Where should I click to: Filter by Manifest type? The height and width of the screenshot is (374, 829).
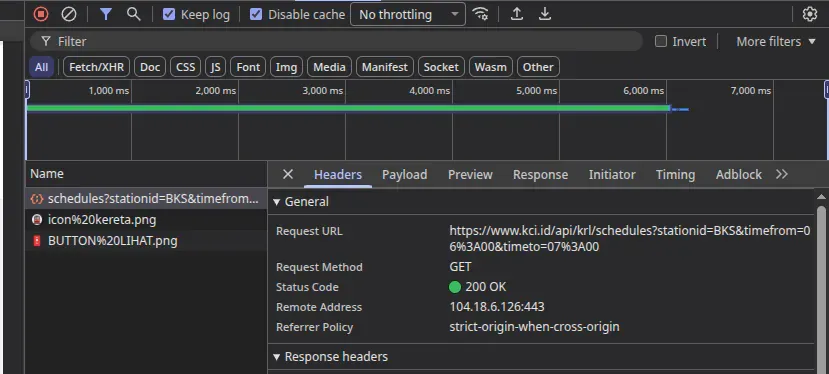click(385, 67)
